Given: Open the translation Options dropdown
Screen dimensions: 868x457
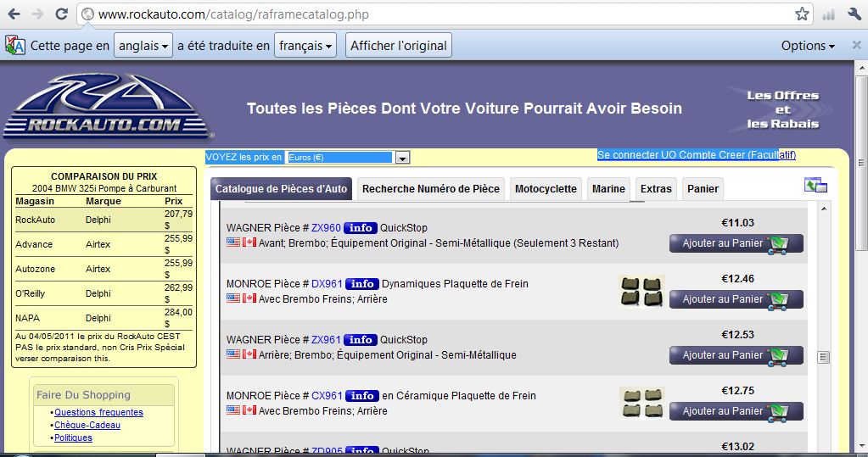Looking at the screenshot, I should tap(808, 46).
